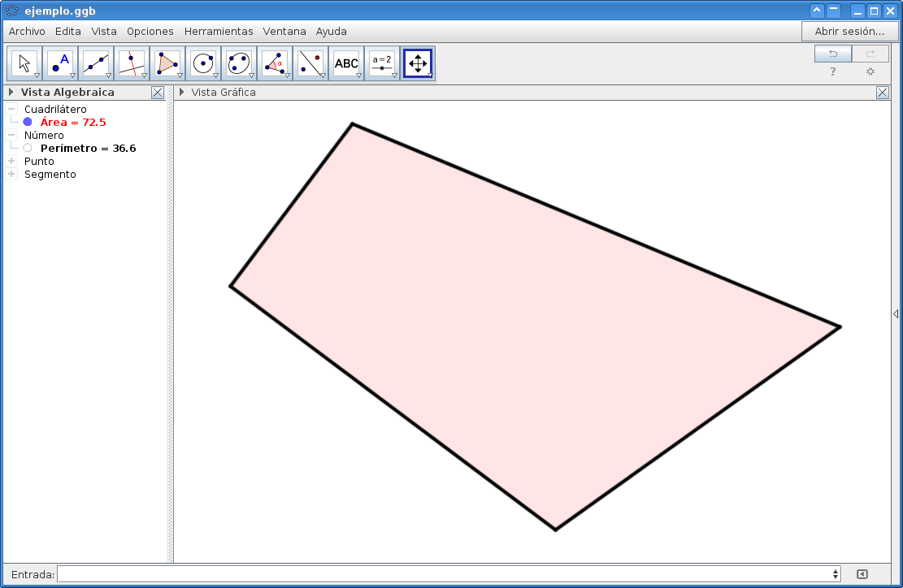Show the Perímetro object via its circle
The height and width of the screenshot is (588, 903).
click(28, 148)
